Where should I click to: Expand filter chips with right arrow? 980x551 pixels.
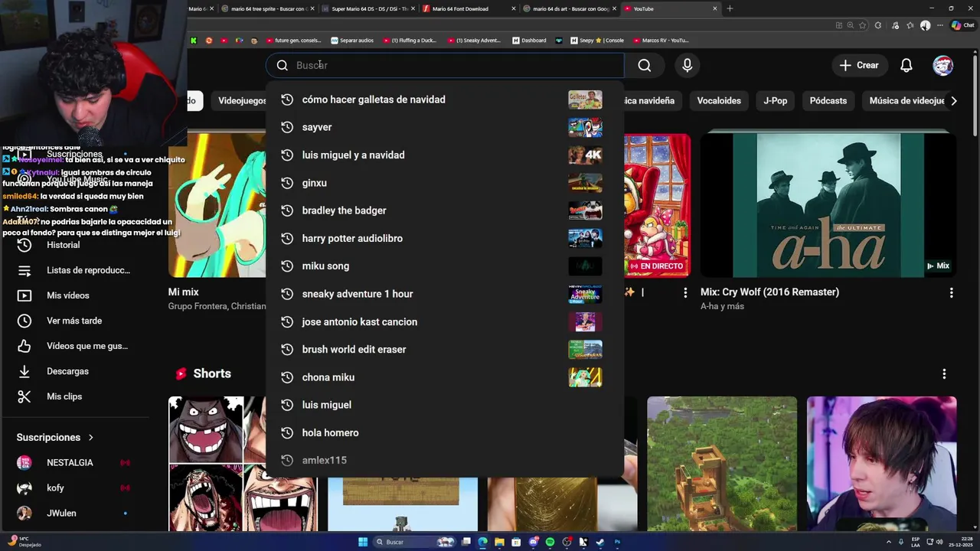[x=953, y=100]
